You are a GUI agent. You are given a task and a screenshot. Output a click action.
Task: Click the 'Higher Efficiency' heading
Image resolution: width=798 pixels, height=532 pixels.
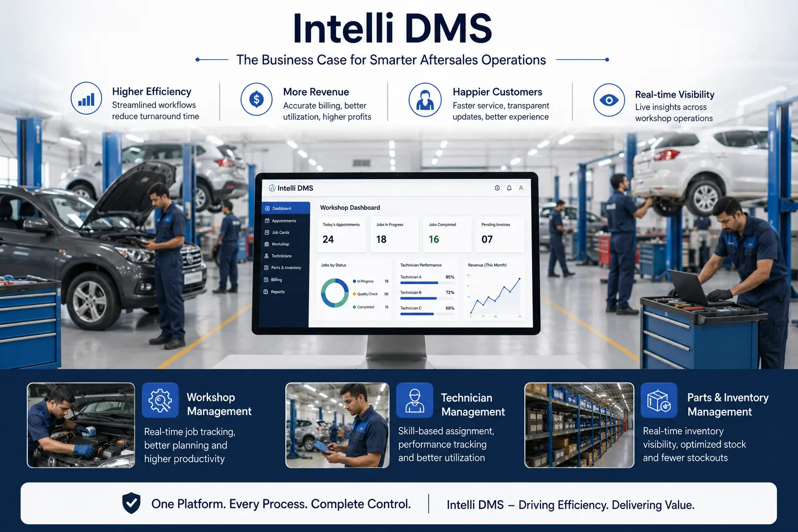pos(152,91)
